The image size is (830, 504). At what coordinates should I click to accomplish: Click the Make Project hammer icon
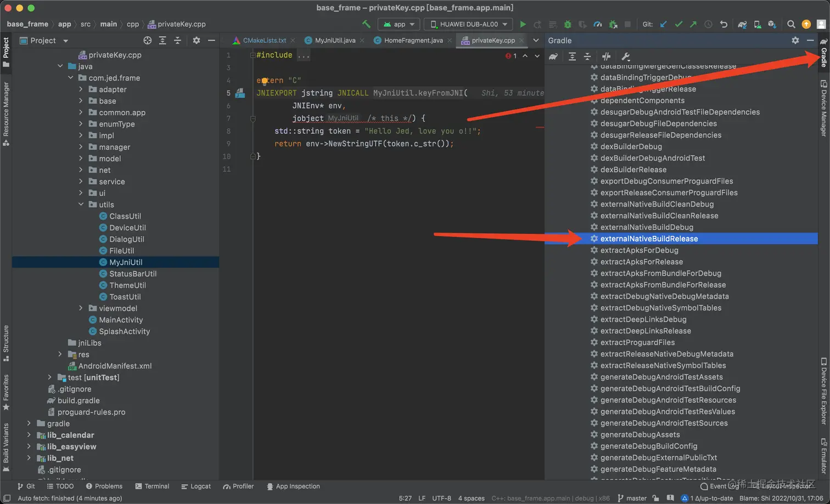(x=366, y=24)
